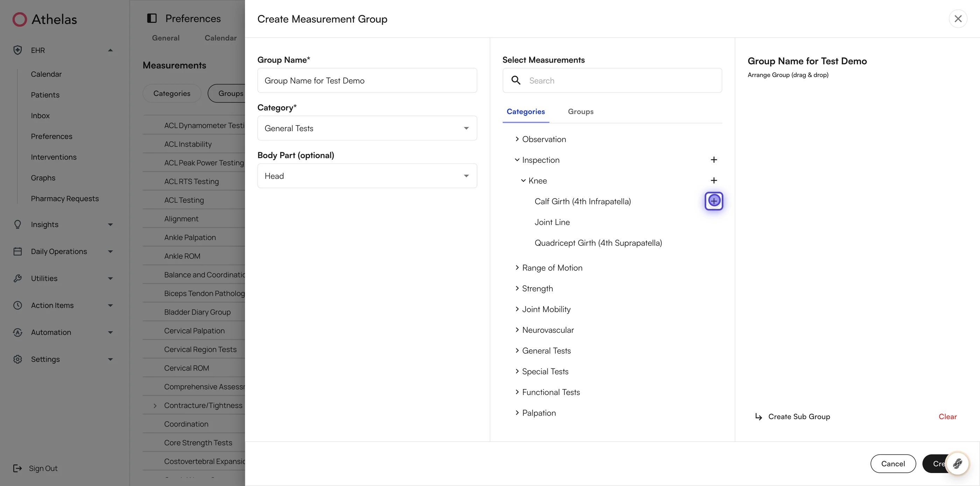Select Quadricept Girth (4th Suprapatella) measurement
The width and height of the screenshot is (980, 486).
[598, 242]
